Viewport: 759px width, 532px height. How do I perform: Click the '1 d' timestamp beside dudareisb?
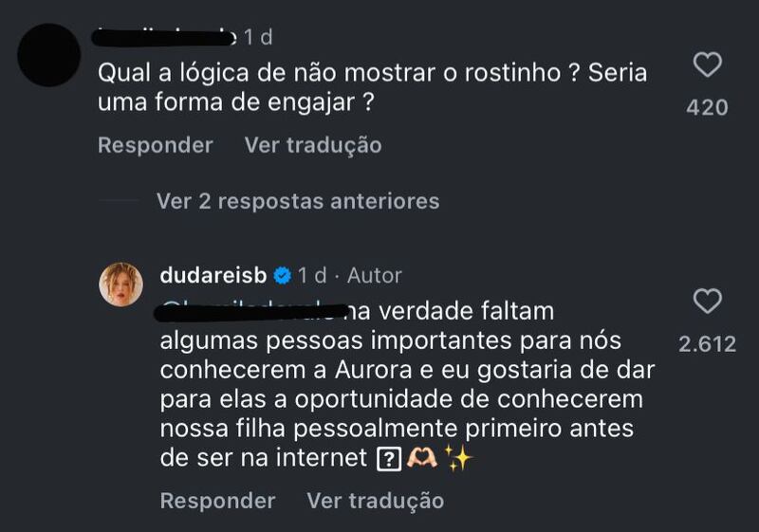click(312, 276)
